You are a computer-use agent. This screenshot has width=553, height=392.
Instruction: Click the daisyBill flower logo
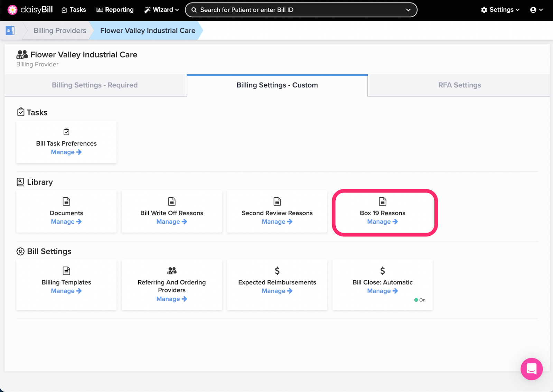(x=12, y=10)
